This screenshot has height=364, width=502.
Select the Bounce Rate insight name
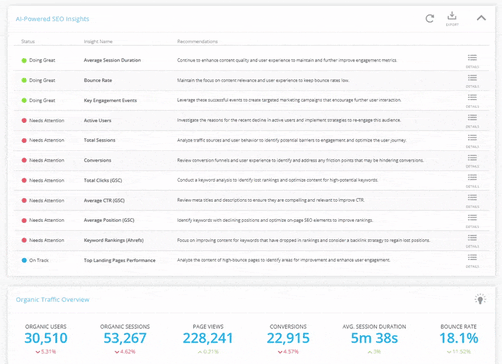pyautogui.click(x=98, y=80)
